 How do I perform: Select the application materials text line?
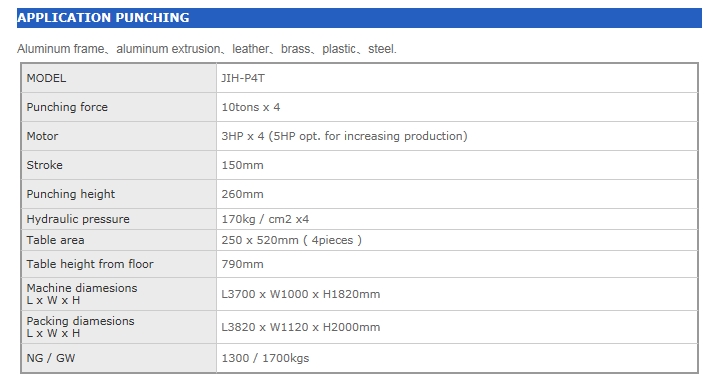click(x=207, y=49)
